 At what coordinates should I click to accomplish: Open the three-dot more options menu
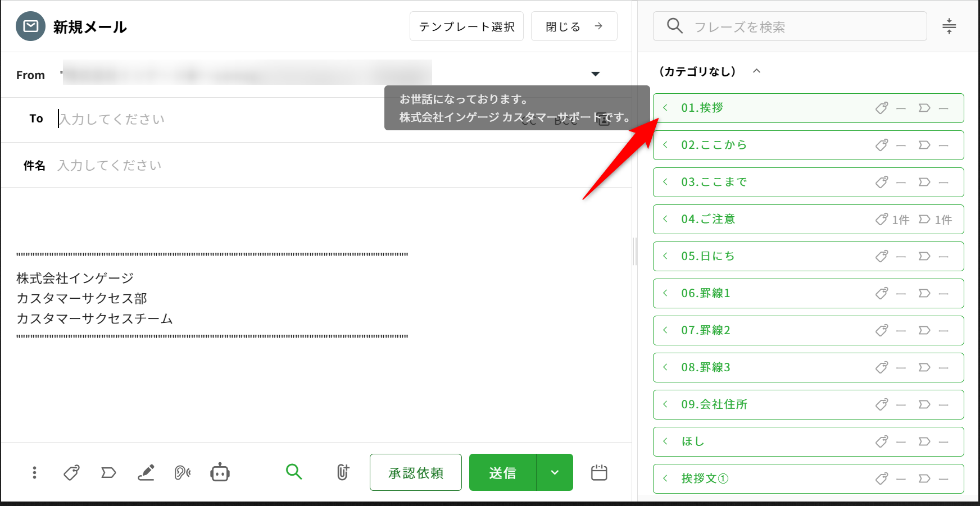click(34, 473)
